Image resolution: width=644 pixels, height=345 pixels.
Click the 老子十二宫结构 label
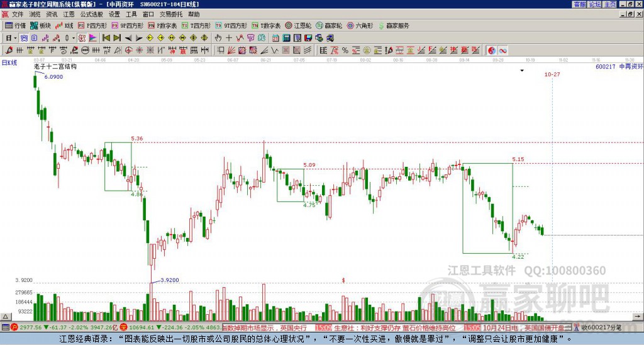point(55,66)
